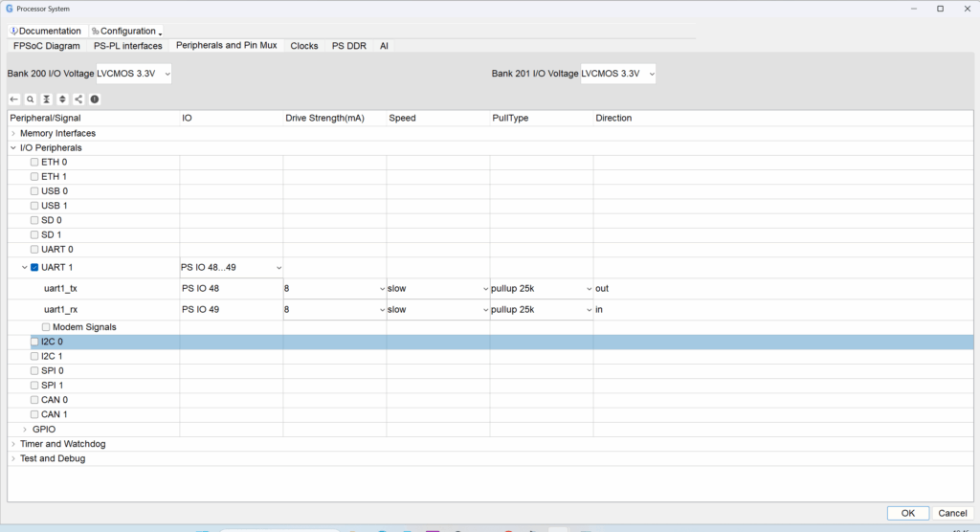980x532 pixels.
Task: Switch to the PS-PL interfaces tab
Action: [128, 46]
